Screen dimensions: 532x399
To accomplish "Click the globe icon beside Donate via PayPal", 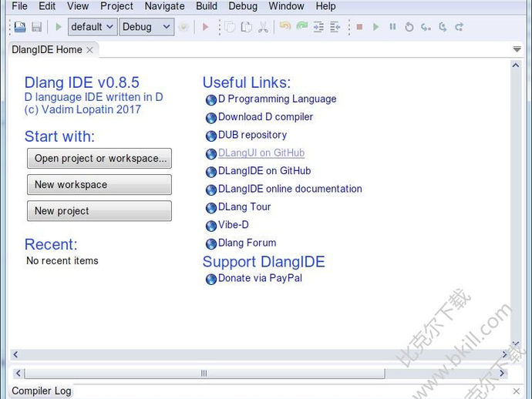I will 211,279.
